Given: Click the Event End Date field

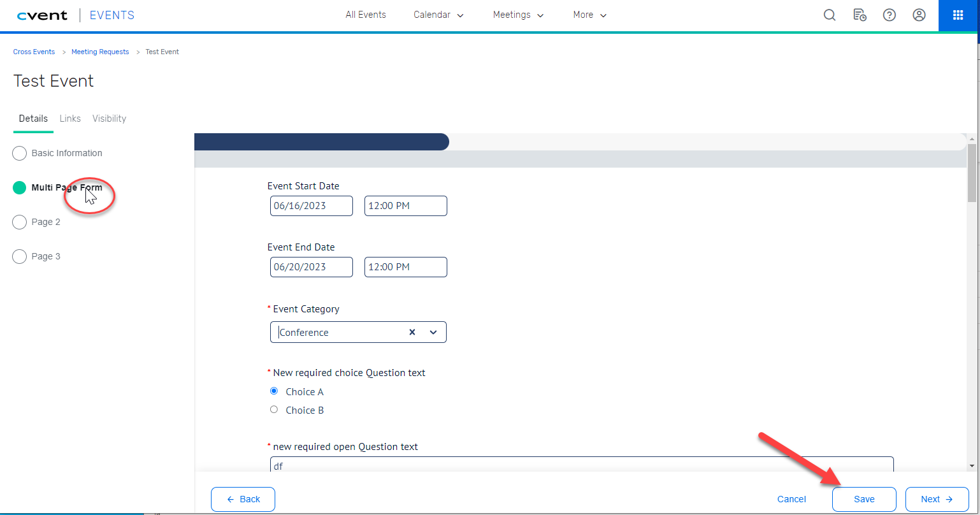Looking at the screenshot, I should [312, 267].
